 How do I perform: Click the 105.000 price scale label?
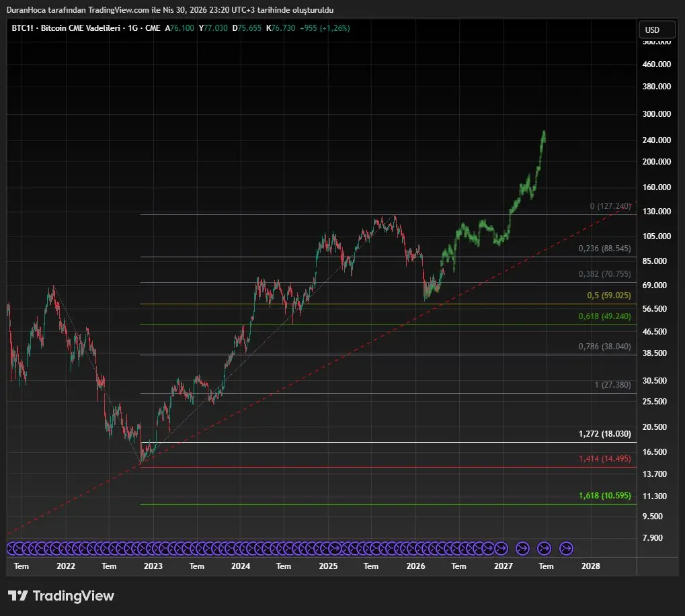pos(657,236)
